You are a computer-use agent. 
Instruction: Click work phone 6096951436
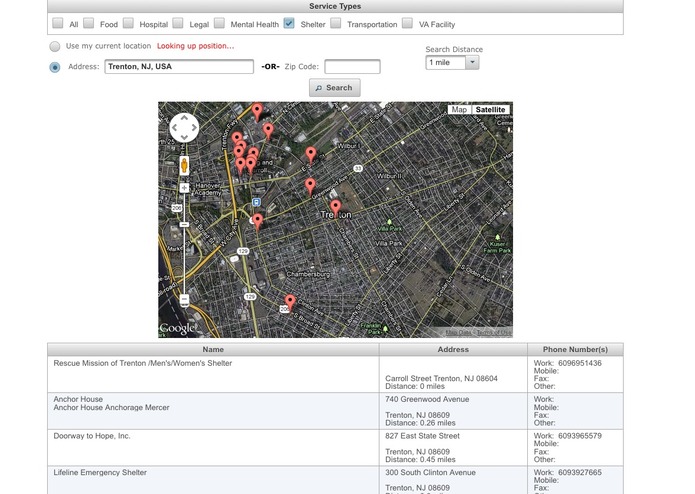(x=580, y=363)
